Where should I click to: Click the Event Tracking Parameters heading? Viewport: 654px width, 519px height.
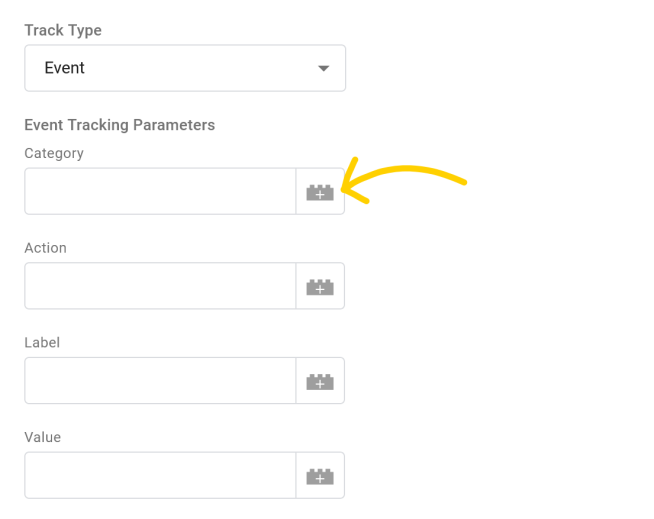120,125
